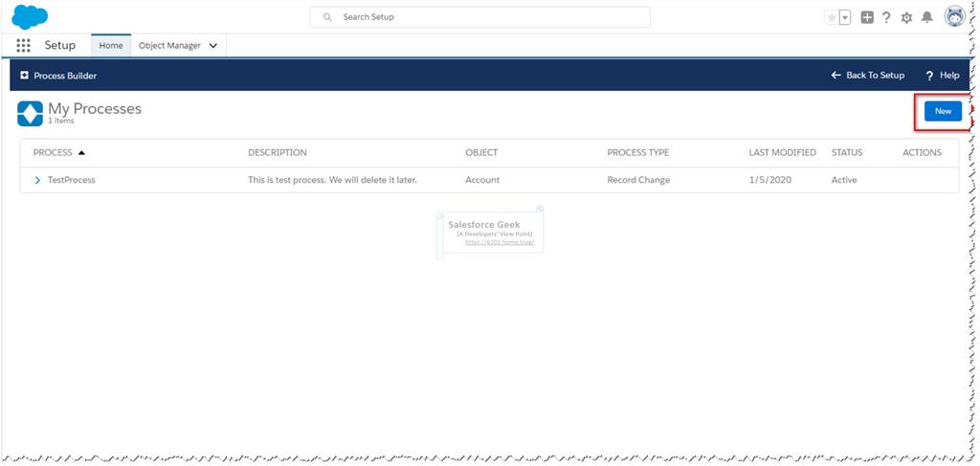Viewport: 980px width, 466px height.
Task: Sort by the PROCESS column header
Action: pos(53,152)
